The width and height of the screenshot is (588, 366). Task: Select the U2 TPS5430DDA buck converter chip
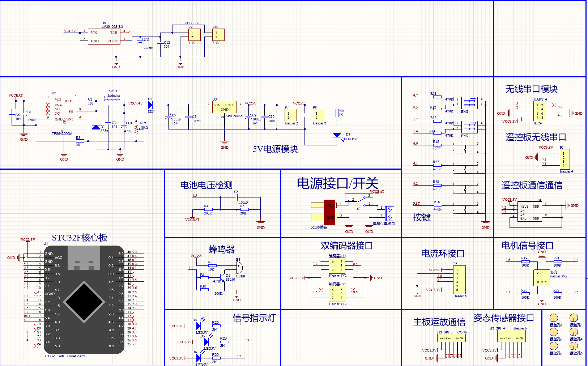[64, 111]
